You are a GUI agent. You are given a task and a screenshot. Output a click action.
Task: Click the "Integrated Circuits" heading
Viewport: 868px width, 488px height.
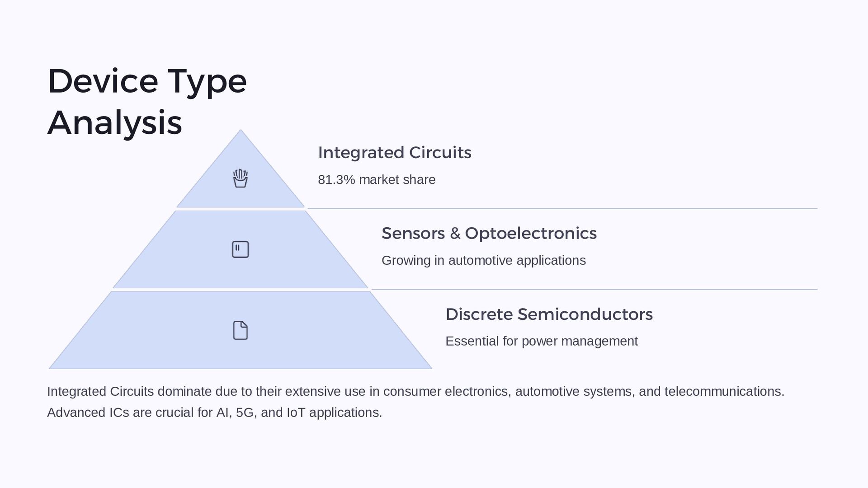pos(394,153)
